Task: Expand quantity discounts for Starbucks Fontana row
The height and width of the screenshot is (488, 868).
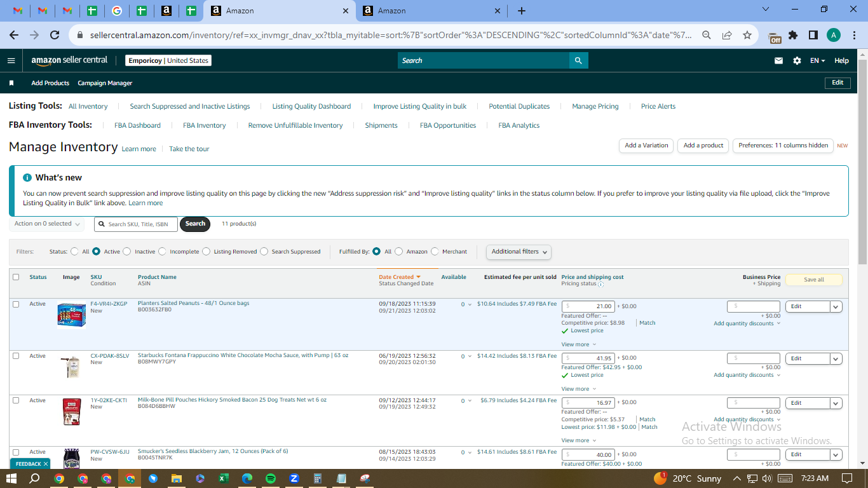Action: pos(747,375)
